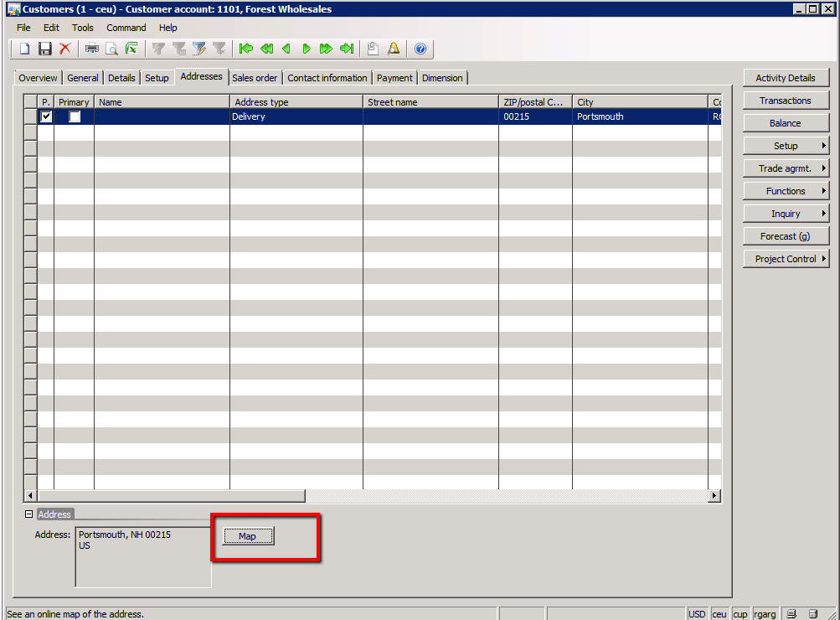
Task: Open the Functions dropdown button
Action: 786,191
